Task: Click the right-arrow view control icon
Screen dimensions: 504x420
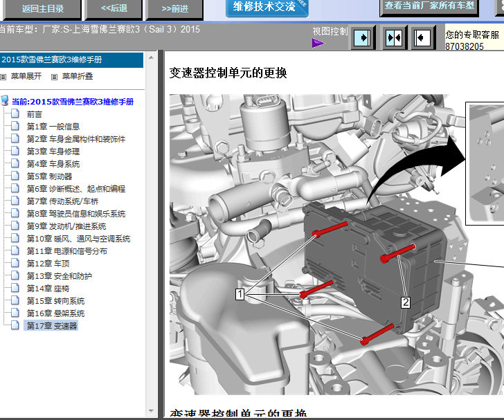Action: tap(363, 38)
